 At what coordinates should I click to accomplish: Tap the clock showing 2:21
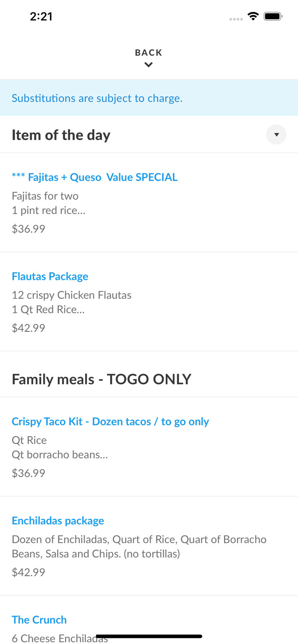(41, 16)
